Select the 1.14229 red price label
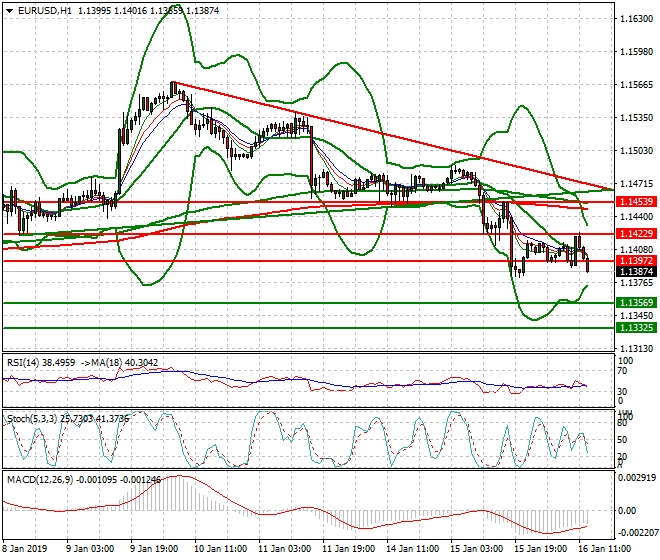 (636, 234)
